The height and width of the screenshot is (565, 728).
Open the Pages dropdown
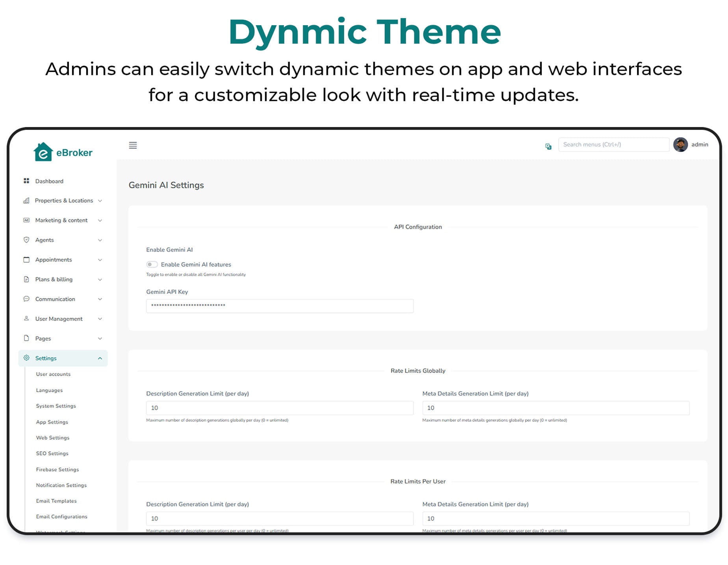(x=100, y=338)
